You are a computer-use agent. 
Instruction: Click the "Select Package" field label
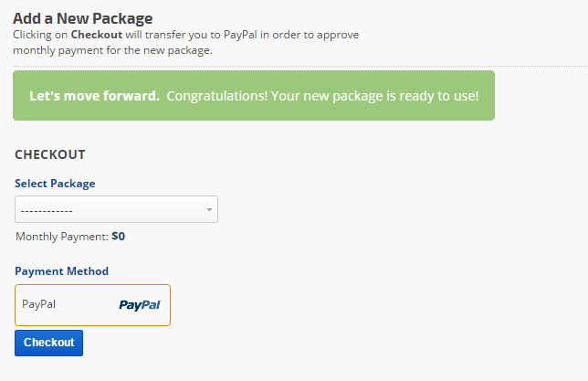coord(55,184)
